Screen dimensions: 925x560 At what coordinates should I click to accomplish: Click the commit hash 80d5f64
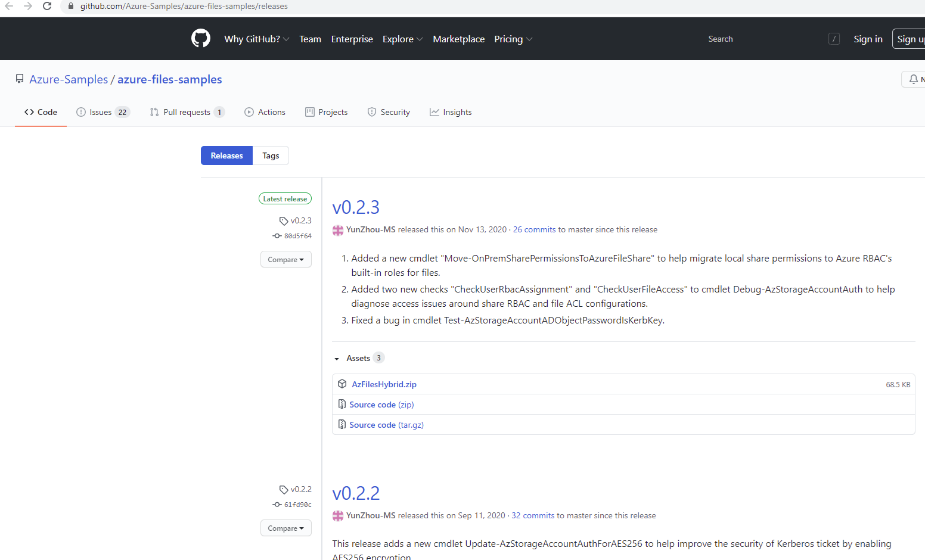[x=298, y=236]
